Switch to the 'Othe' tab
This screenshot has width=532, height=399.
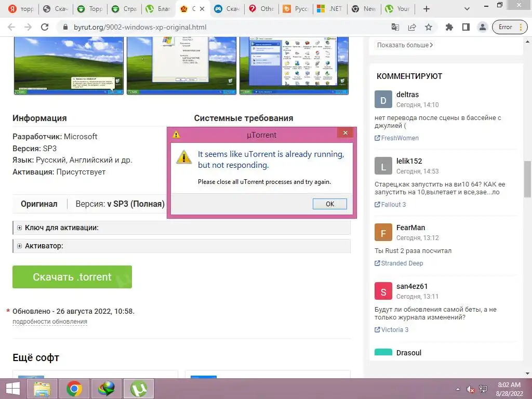(261, 9)
